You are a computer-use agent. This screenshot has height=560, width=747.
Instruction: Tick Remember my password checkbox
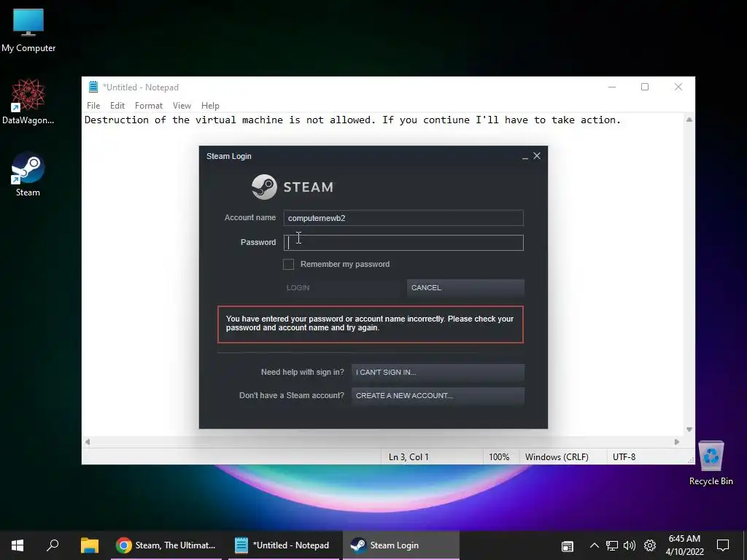click(288, 264)
